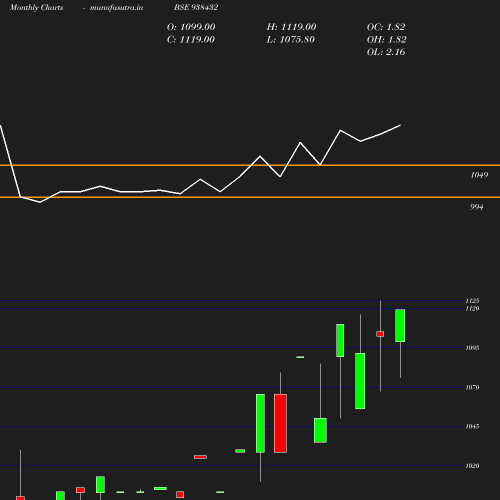Viewport: 500px width, 500px height.
Task: Click the green candle body just above 1045 line
Action: (x=320, y=430)
